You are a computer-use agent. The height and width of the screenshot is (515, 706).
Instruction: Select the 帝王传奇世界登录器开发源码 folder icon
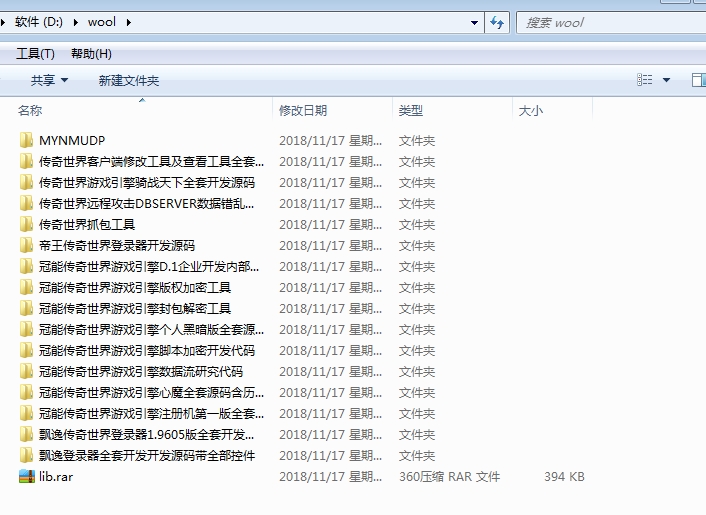[27, 246]
